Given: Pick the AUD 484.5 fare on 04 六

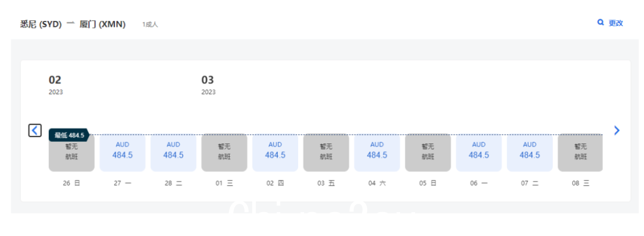Looking at the screenshot, I should 377,153.
